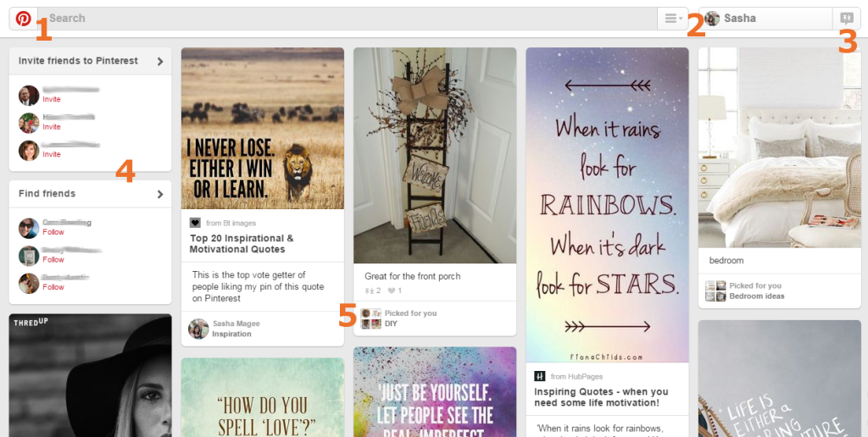Click the Search input field
The height and width of the screenshot is (437, 868).
coord(347,19)
